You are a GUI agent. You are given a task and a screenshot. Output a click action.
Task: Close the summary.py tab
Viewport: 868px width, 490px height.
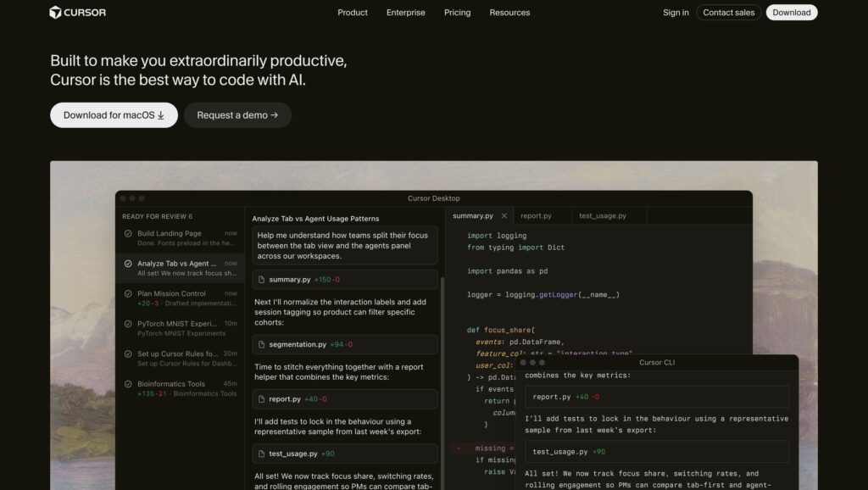504,216
